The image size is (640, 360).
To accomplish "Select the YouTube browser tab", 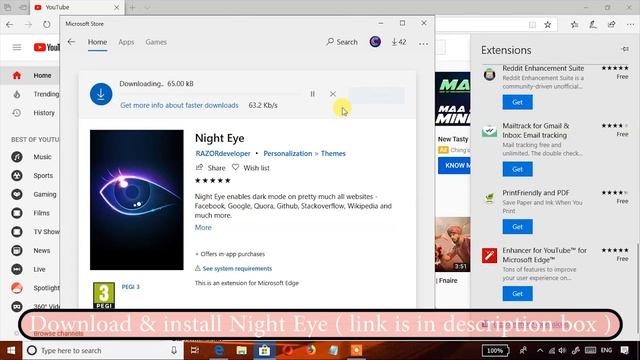I will click(78, 7).
